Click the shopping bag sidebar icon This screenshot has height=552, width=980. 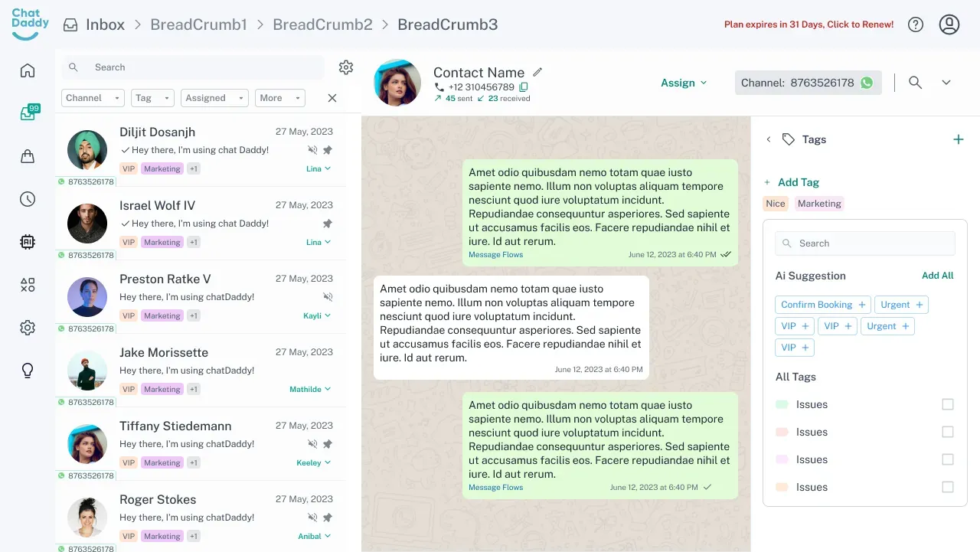point(28,157)
